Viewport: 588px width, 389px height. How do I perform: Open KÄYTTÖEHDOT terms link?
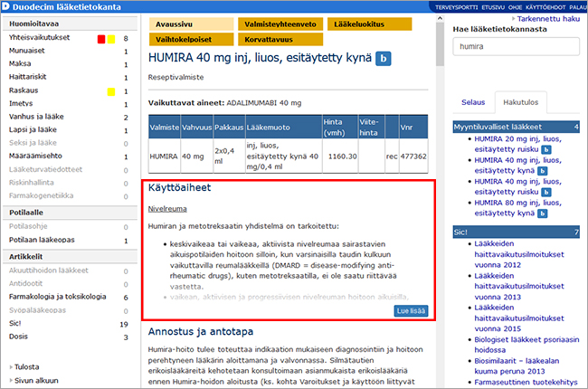pos(545,7)
